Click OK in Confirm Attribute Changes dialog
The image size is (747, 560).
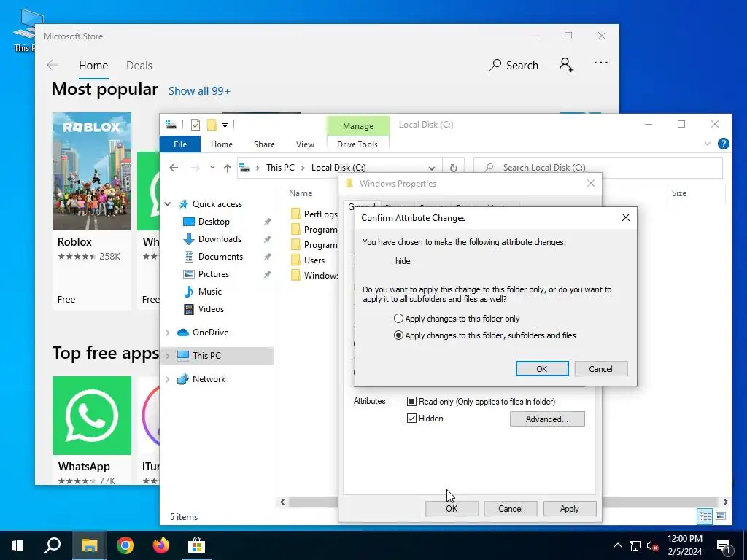pyautogui.click(x=542, y=368)
